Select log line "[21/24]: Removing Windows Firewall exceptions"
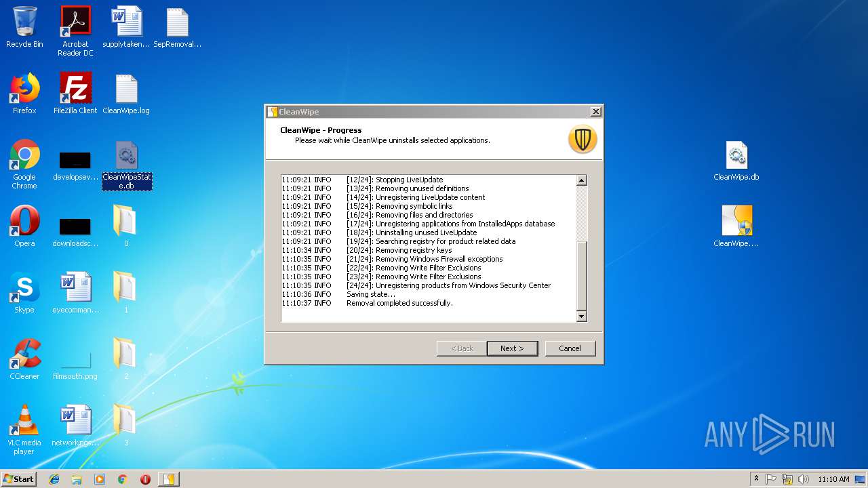The height and width of the screenshot is (488, 868). [425, 259]
